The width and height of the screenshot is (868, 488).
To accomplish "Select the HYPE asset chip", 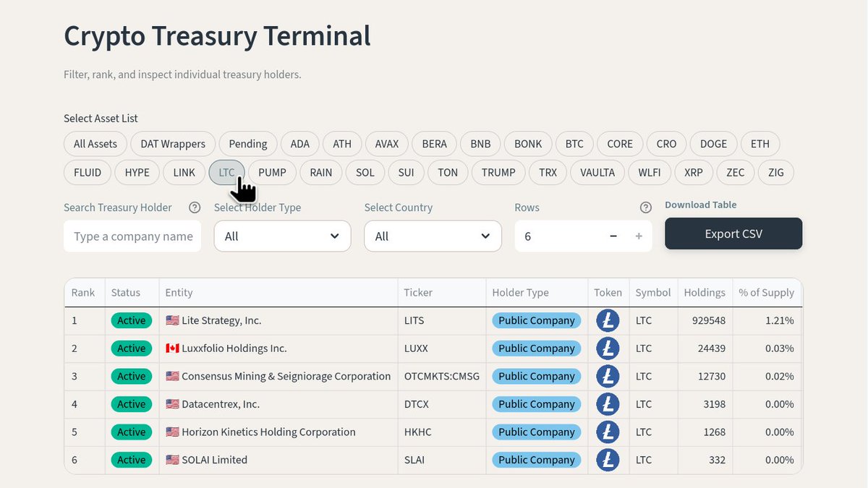I will click(x=137, y=173).
